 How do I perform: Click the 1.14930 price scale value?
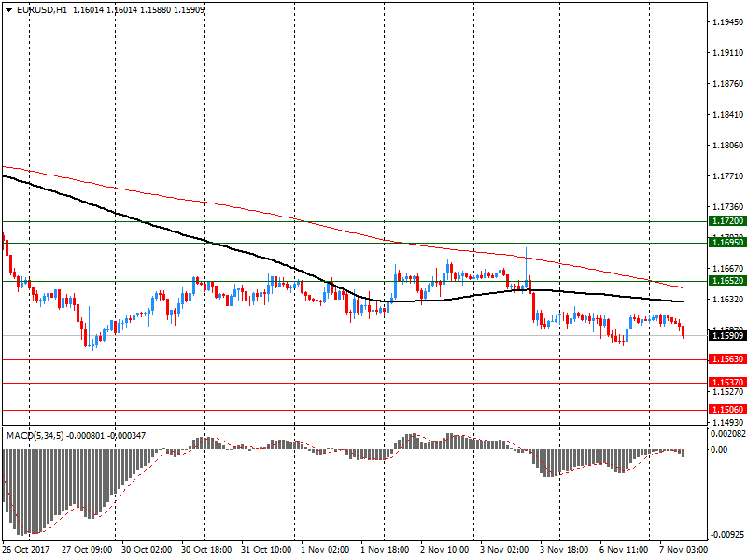[x=728, y=423]
